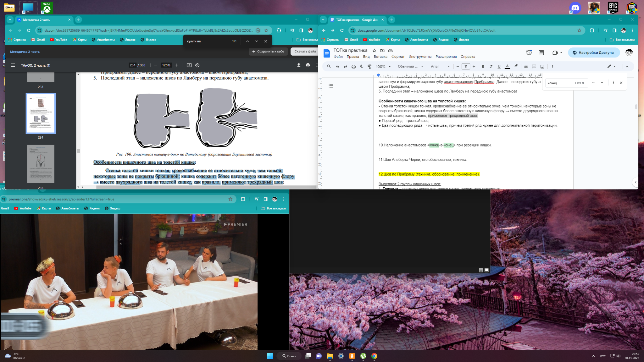Click Поиск search box on taskbar

pyautogui.click(x=289, y=356)
